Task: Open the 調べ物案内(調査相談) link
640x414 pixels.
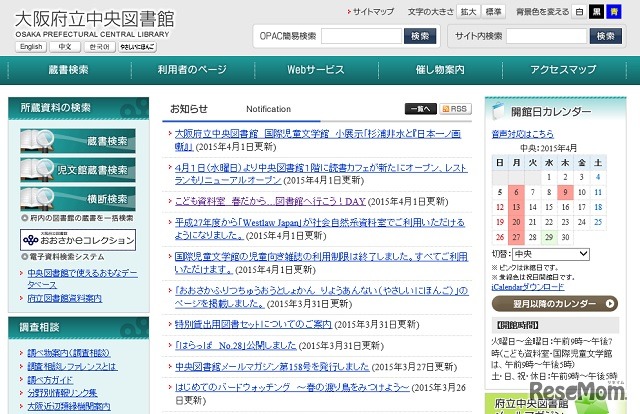Action: [x=69, y=353]
